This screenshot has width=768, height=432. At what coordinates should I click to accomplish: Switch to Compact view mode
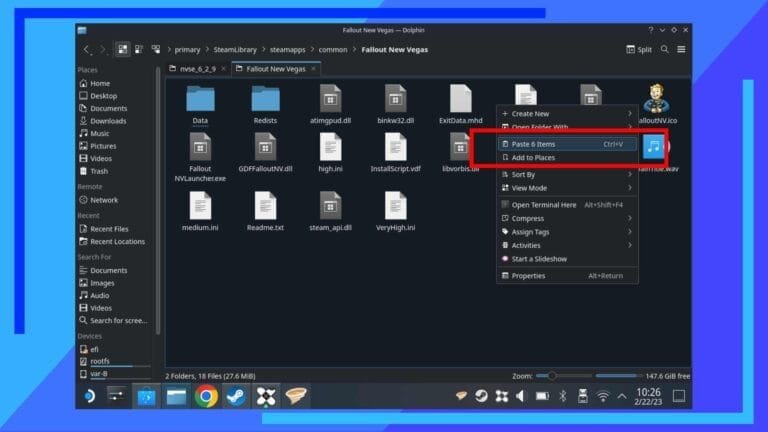click(139, 49)
